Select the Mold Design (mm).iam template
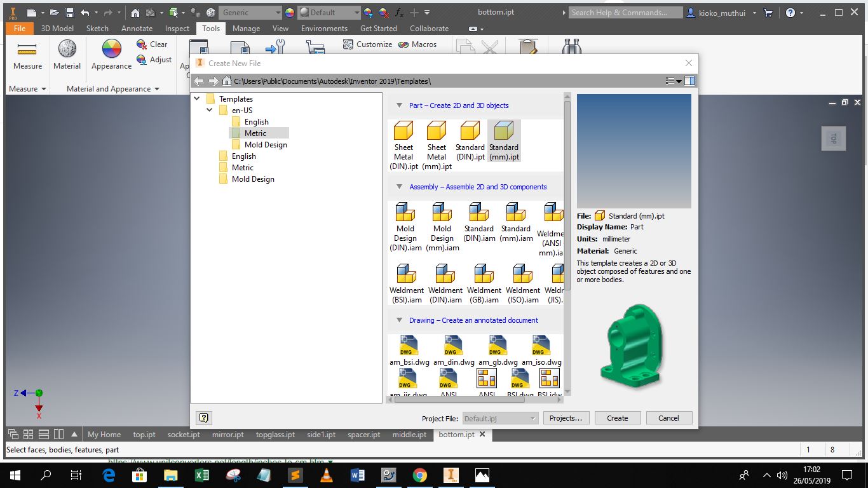This screenshot has width=868, height=488. [x=442, y=227]
